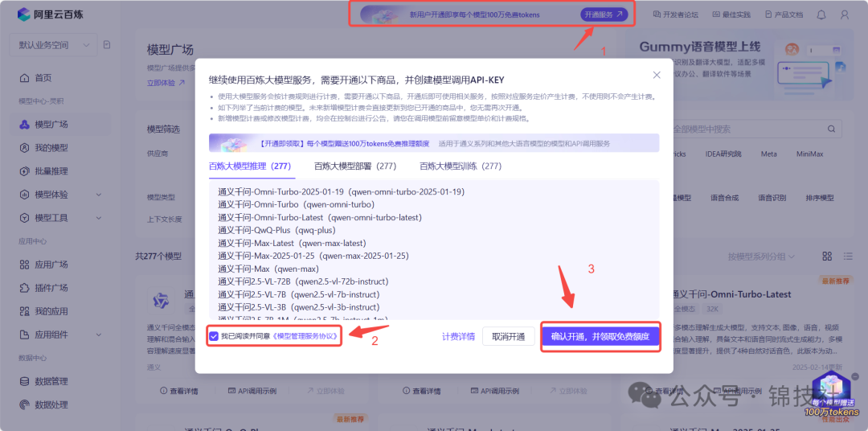Click 开通服务 button in top banner

(x=604, y=14)
